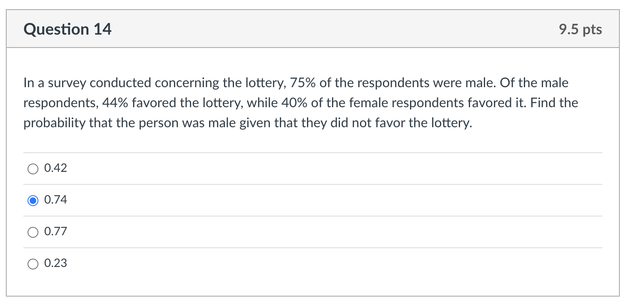Mark the 0.23 radio button

[x=33, y=264]
